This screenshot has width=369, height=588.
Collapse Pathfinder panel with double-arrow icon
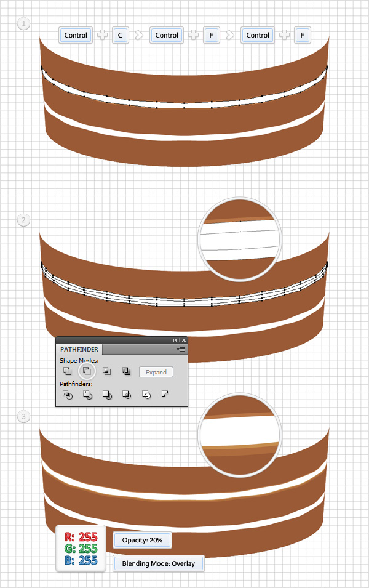pyautogui.click(x=174, y=340)
